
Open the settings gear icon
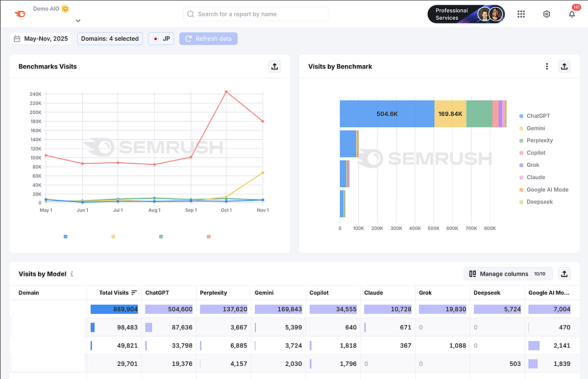(547, 14)
